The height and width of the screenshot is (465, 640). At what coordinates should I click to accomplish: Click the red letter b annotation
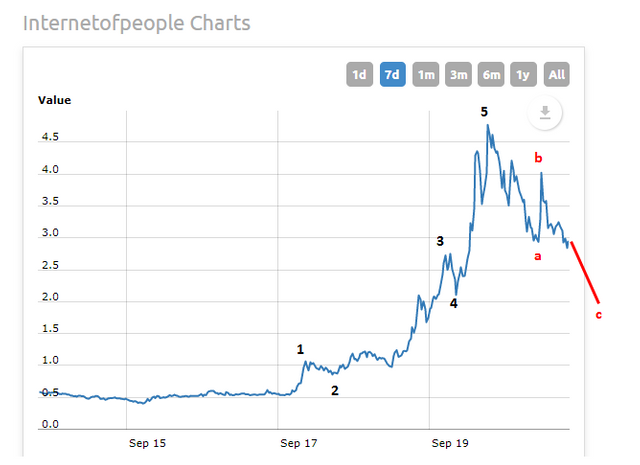(538, 158)
